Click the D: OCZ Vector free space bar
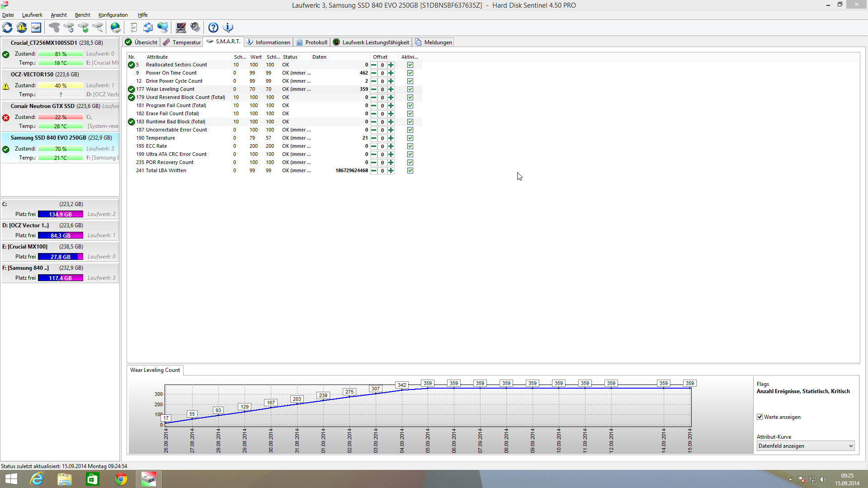868x488 pixels. pyautogui.click(x=61, y=235)
